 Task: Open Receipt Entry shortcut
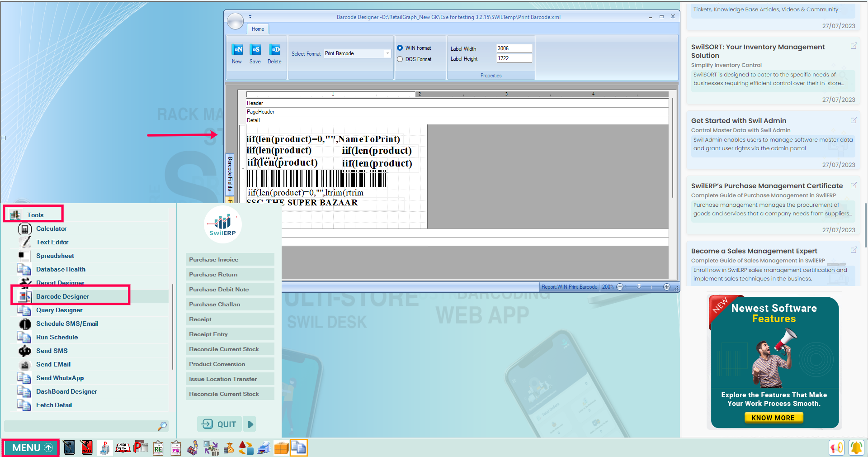coord(230,334)
